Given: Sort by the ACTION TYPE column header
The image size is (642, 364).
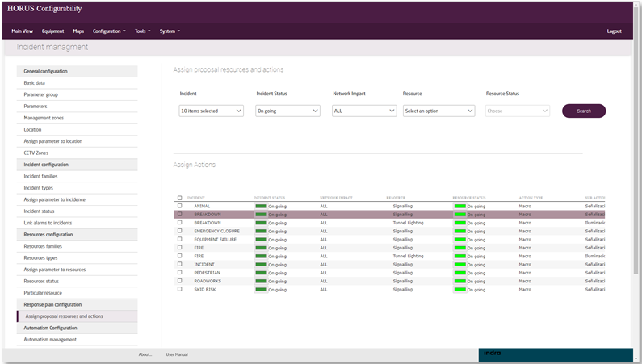Looking at the screenshot, I should (x=531, y=198).
